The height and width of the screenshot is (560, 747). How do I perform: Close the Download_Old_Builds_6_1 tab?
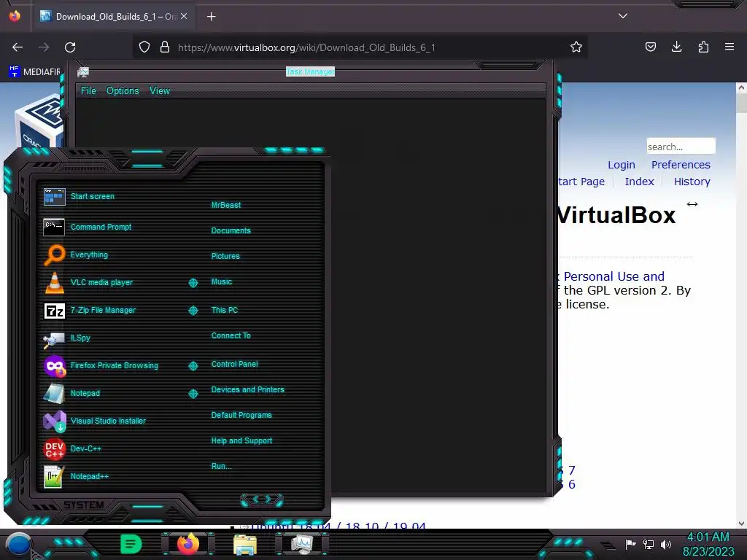(x=184, y=16)
